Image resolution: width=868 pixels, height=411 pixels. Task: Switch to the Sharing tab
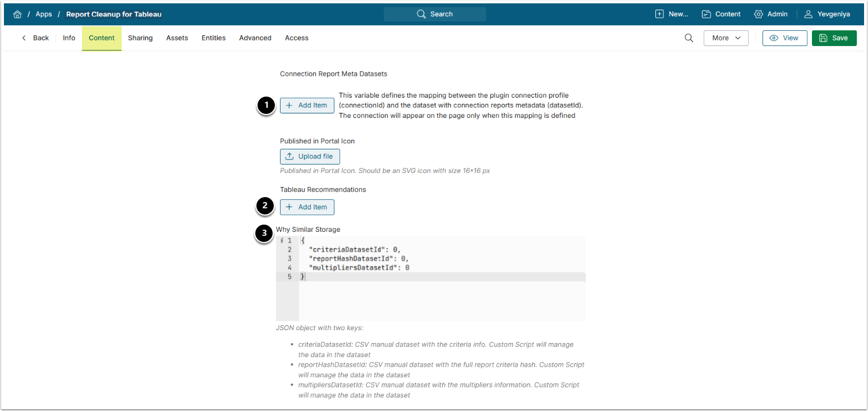coord(140,38)
